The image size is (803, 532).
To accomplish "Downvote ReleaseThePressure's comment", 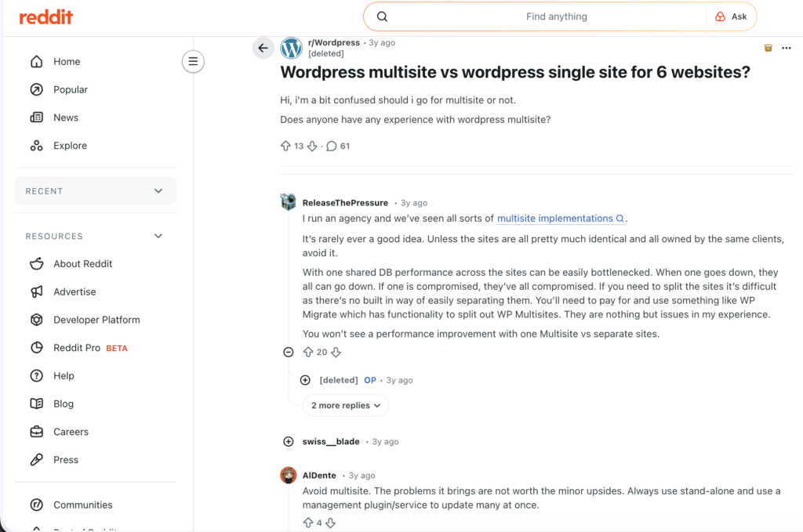I will click(x=336, y=352).
